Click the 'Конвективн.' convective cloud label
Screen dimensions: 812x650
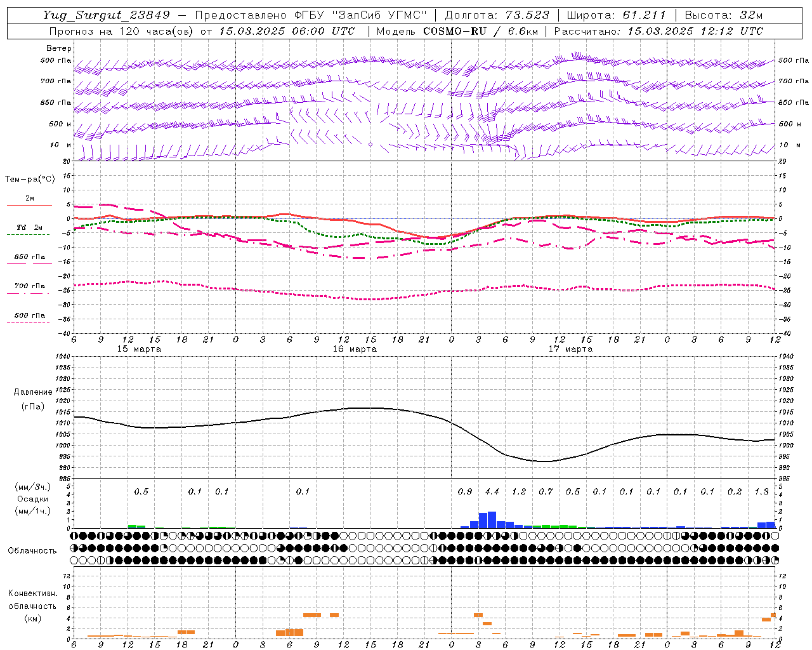(x=32, y=594)
